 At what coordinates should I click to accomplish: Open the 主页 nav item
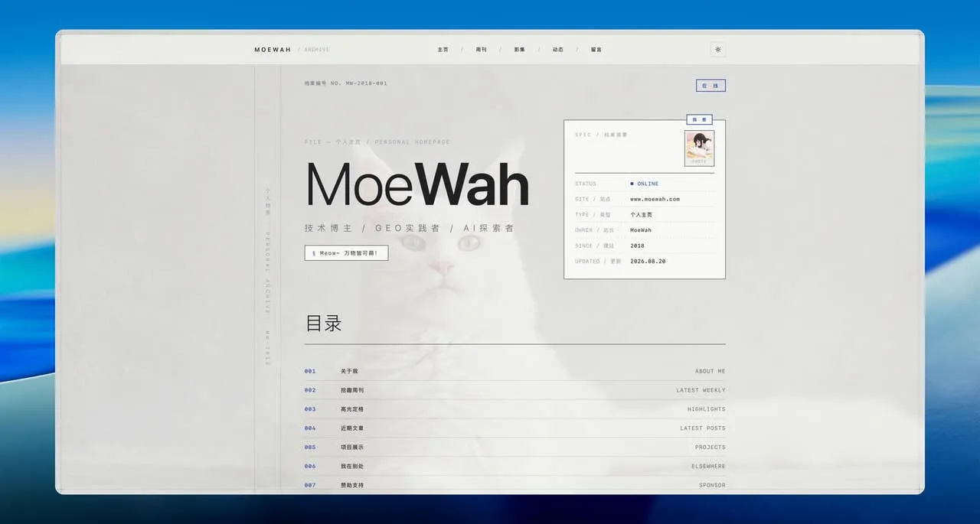tap(443, 50)
